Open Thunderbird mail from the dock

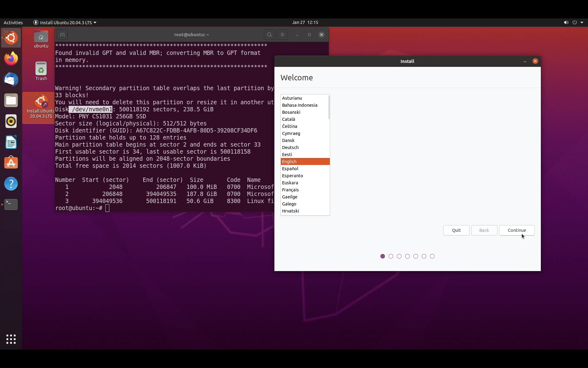(x=11, y=79)
